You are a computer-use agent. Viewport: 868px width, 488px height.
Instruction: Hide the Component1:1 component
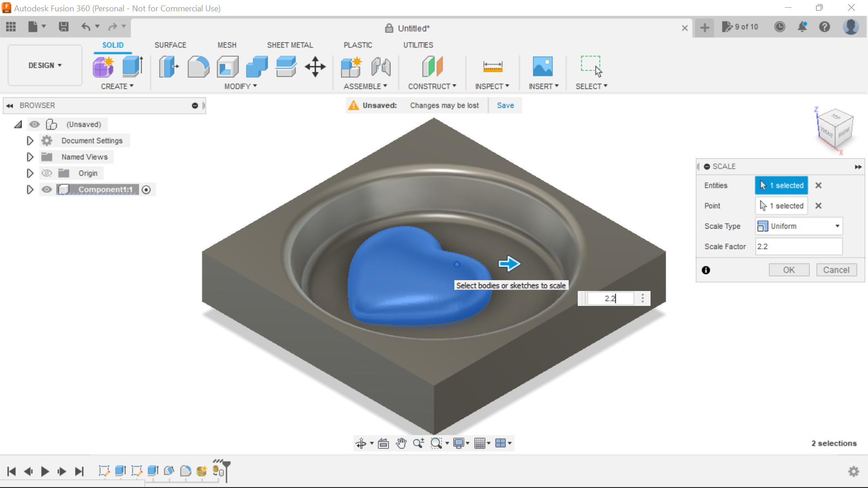click(47, 189)
